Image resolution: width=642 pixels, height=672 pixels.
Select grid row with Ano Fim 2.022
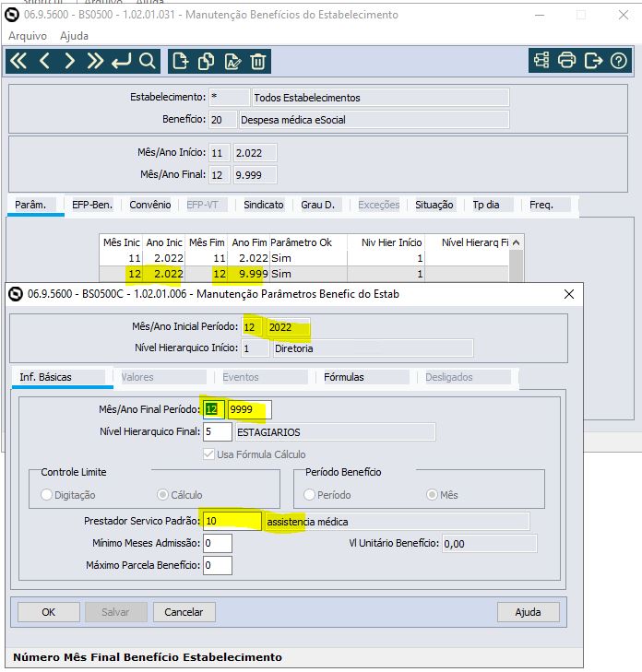coord(303,258)
